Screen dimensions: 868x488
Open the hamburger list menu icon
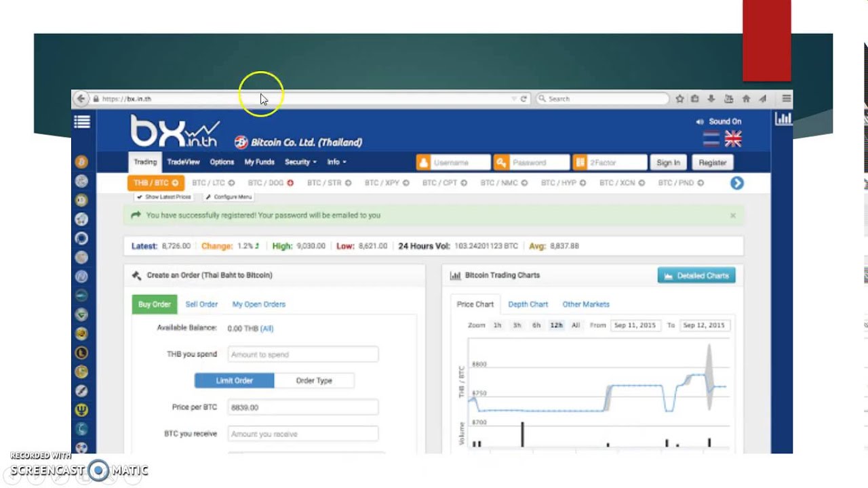(x=82, y=122)
